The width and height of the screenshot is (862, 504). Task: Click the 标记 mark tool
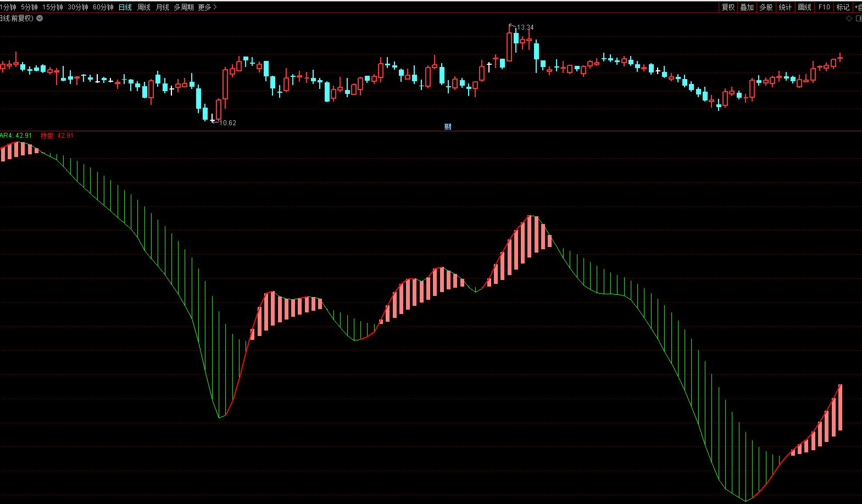tap(843, 7)
